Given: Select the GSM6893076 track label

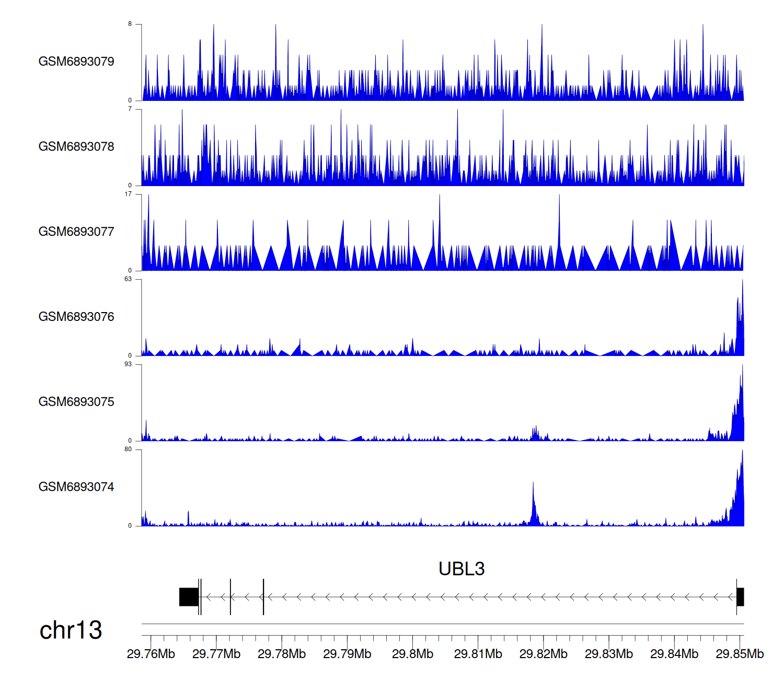Looking at the screenshot, I should (x=76, y=317).
